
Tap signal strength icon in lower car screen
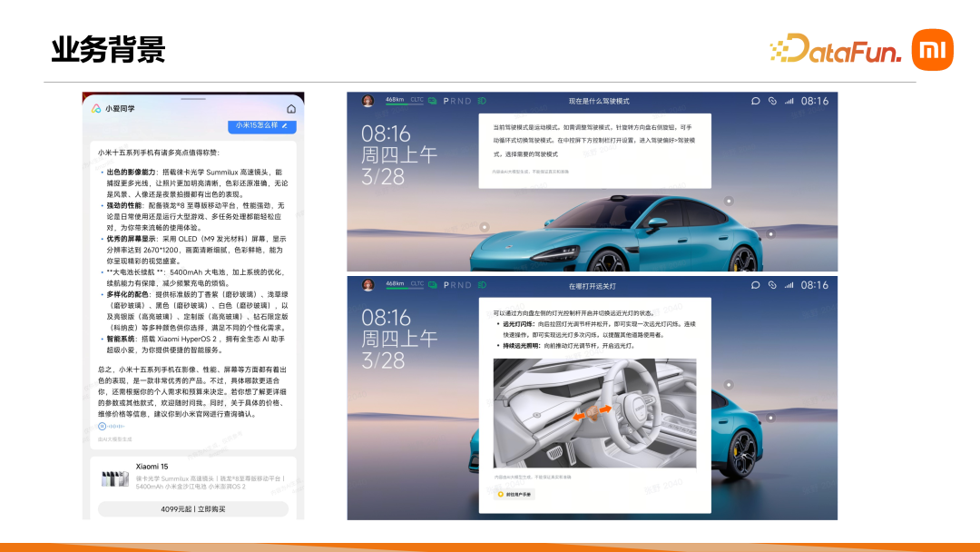coord(789,284)
